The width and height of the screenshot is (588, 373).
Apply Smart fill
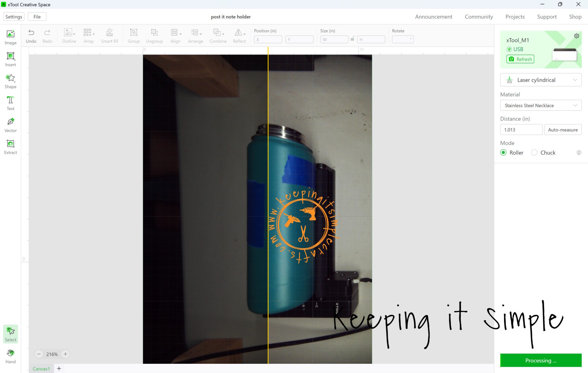pos(109,36)
